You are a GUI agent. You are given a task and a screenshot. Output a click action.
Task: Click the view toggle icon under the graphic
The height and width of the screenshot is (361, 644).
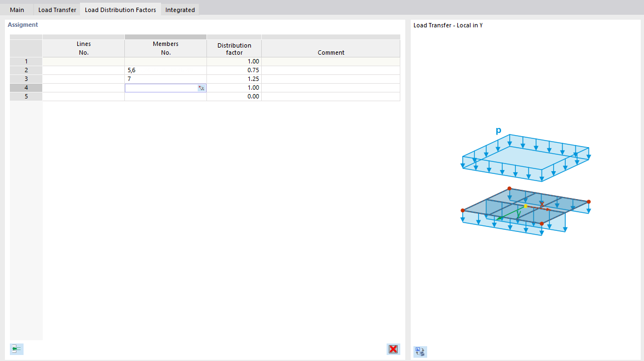[419, 352]
